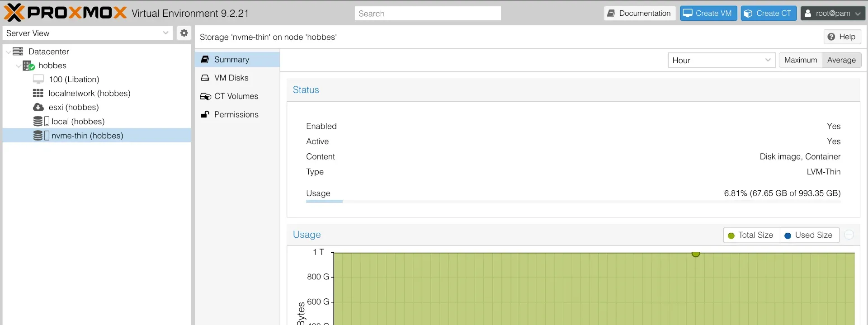Click the Documentation book icon

click(611, 13)
